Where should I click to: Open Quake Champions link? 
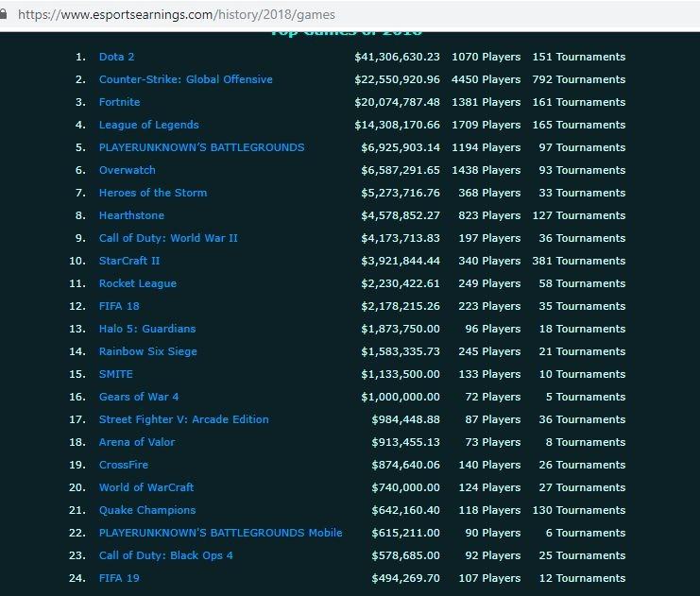coord(147,510)
